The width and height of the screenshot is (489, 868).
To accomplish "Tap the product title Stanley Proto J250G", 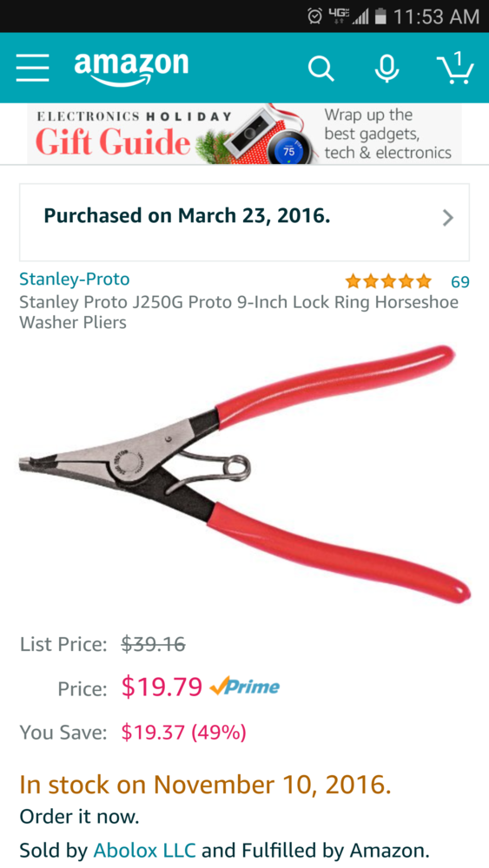I will pyautogui.click(x=239, y=312).
